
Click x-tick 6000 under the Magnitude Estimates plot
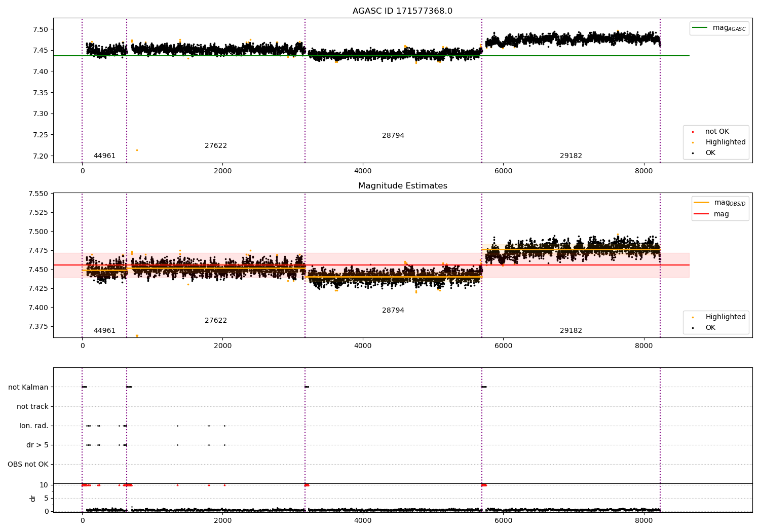tap(503, 346)
